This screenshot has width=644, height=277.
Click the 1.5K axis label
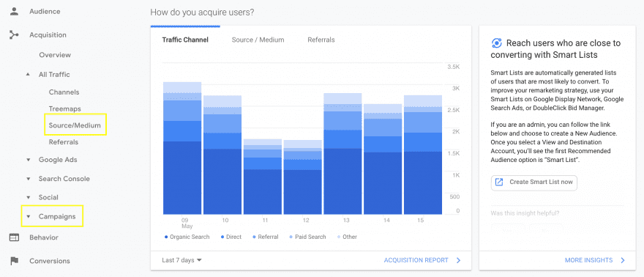point(454,153)
